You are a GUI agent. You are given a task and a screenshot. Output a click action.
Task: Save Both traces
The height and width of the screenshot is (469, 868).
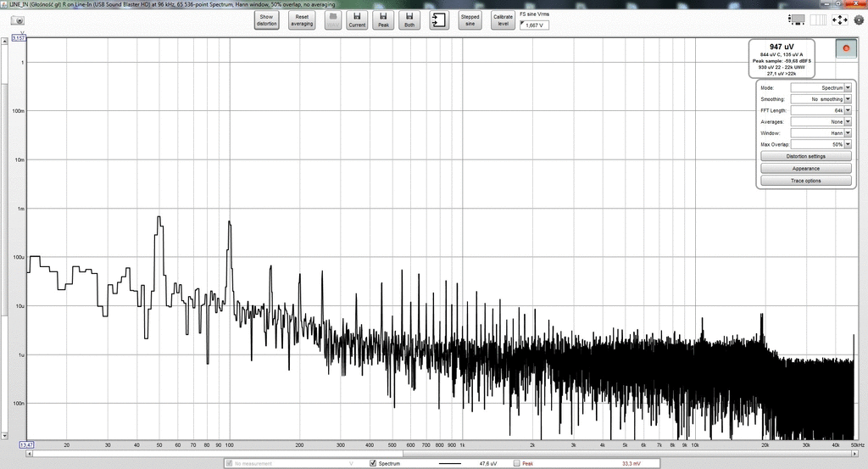point(409,20)
